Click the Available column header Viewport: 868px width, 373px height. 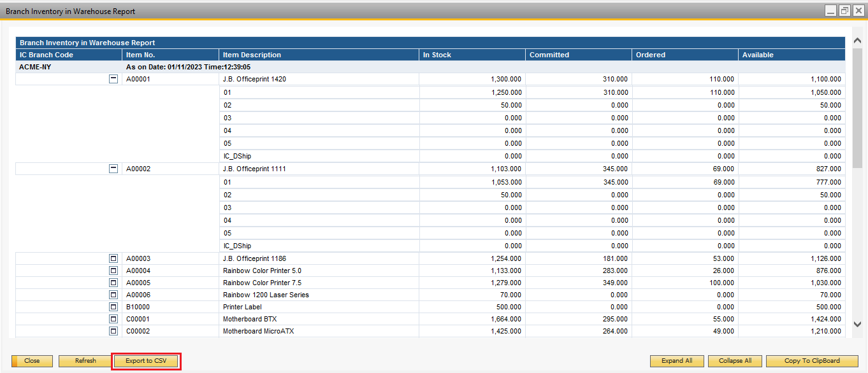tap(791, 55)
